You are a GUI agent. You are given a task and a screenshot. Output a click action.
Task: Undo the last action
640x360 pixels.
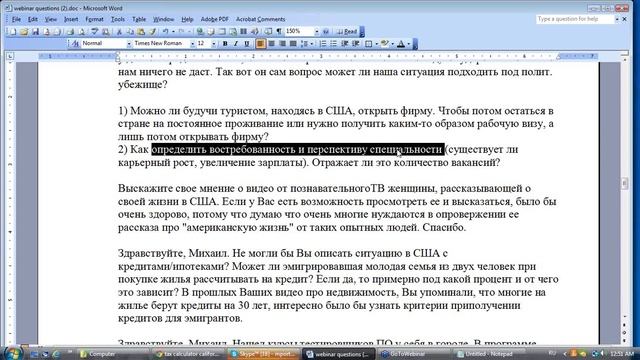click(165, 31)
